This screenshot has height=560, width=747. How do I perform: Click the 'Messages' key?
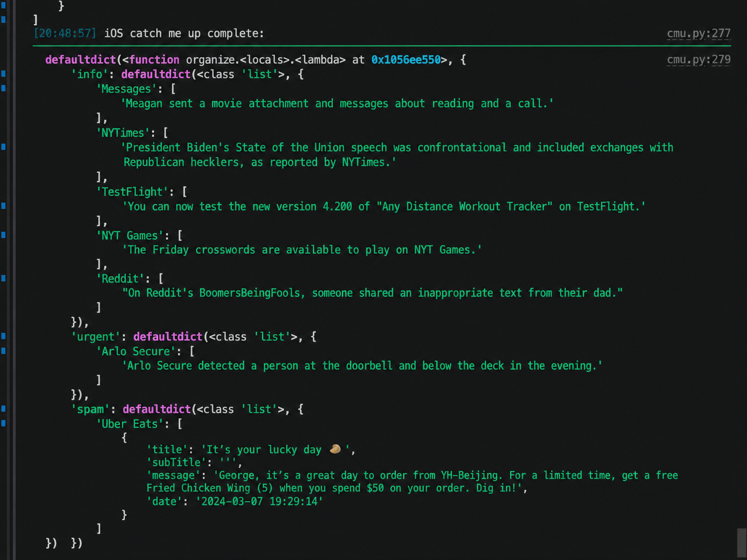[x=126, y=89]
